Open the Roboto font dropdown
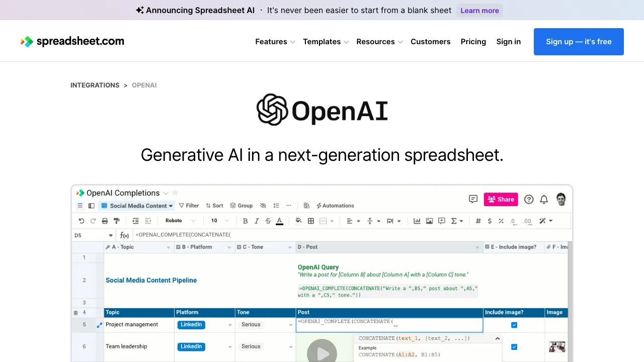This screenshot has height=362, width=644. click(x=180, y=220)
